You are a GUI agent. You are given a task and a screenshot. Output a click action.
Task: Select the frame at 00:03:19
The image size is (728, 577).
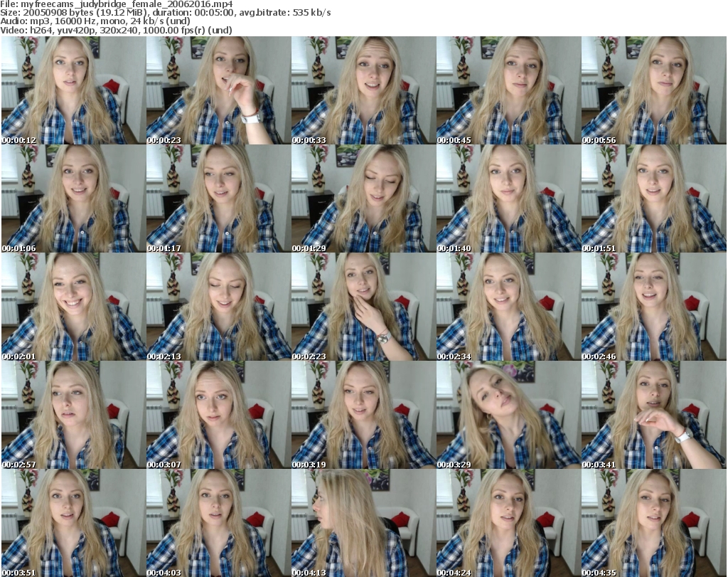tap(363, 415)
